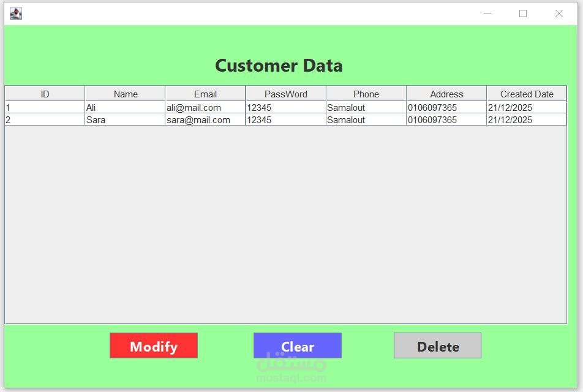Viewport: 583px width, 392px height.
Task: Click the Address column header
Action: (446, 94)
